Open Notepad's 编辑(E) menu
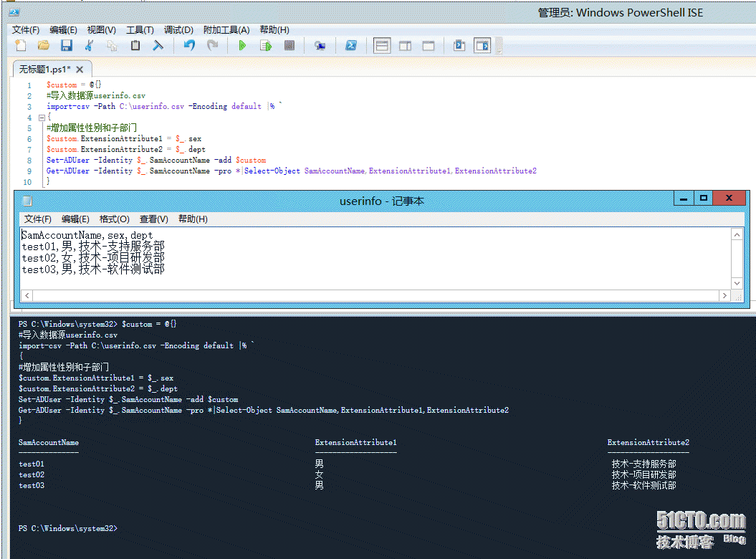This screenshot has height=559, width=756. (x=75, y=219)
